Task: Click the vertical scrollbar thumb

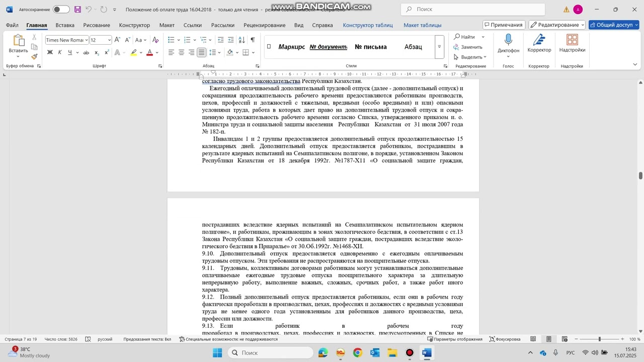Action: 640,175
